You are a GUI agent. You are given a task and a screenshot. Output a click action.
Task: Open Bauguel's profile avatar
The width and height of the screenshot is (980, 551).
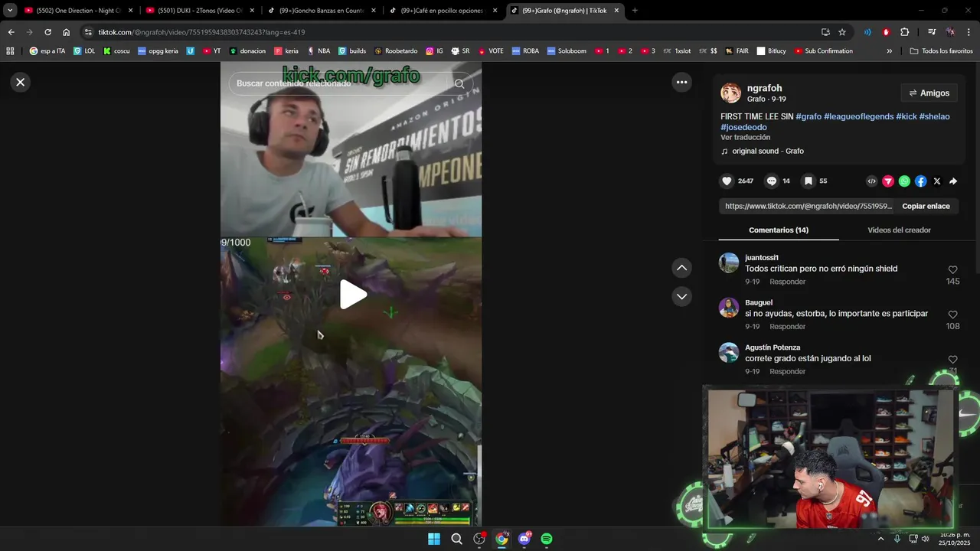tap(729, 308)
